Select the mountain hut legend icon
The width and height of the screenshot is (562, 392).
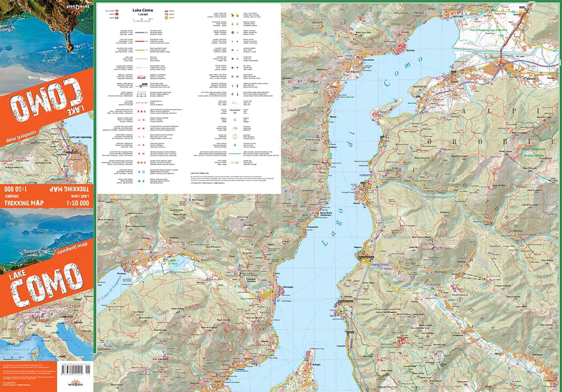pos(139,128)
